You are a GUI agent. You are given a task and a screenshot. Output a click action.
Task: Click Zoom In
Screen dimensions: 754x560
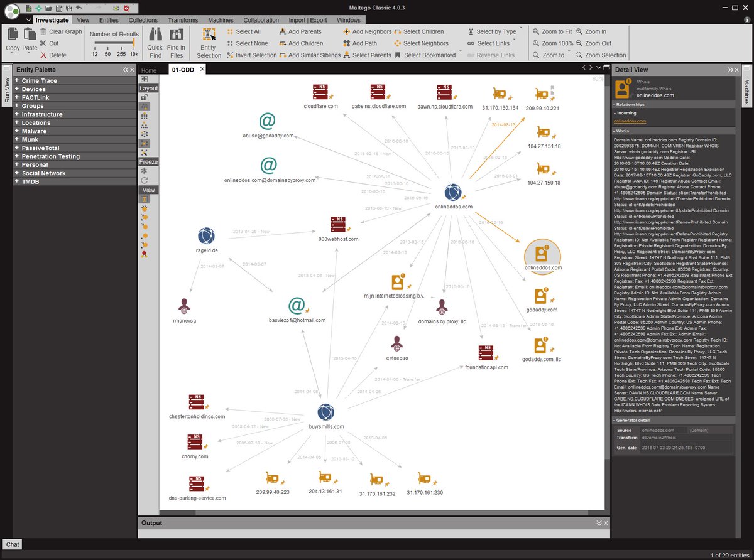click(x=591, y=31)
